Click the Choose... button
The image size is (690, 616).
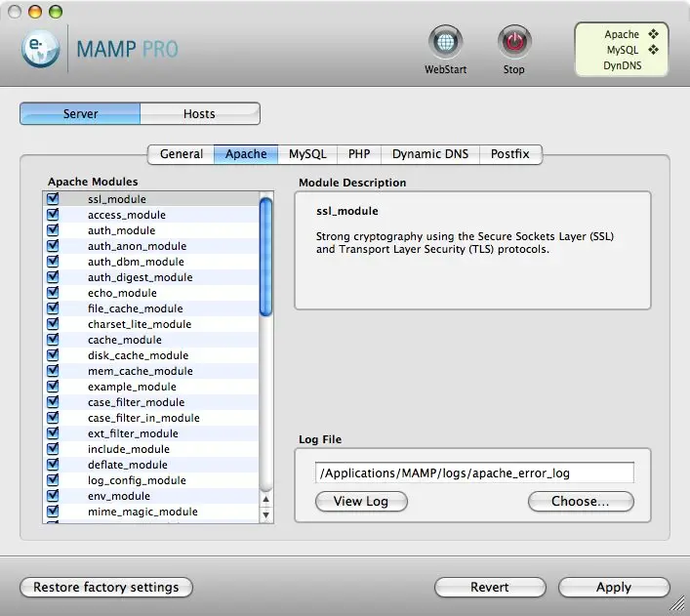[x=581, y=502]
